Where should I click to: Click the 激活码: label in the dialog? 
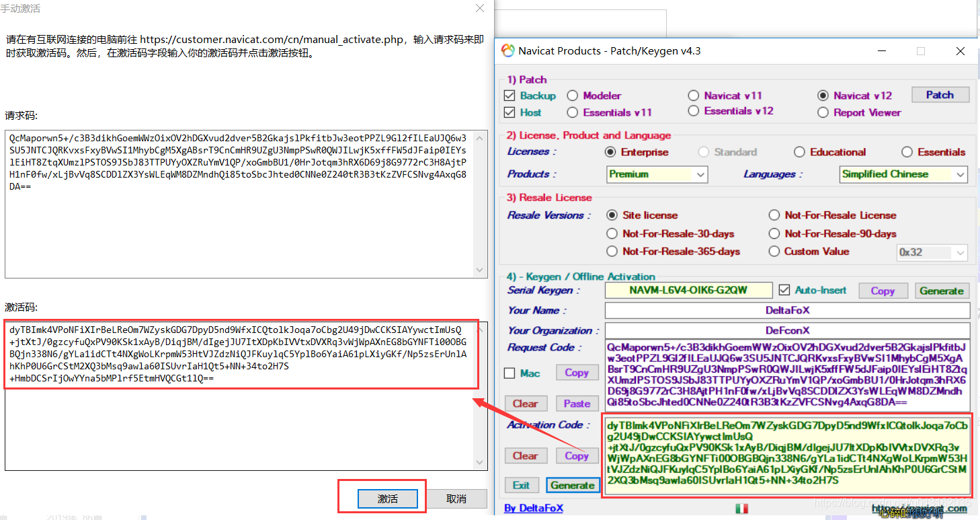(22, 307)
